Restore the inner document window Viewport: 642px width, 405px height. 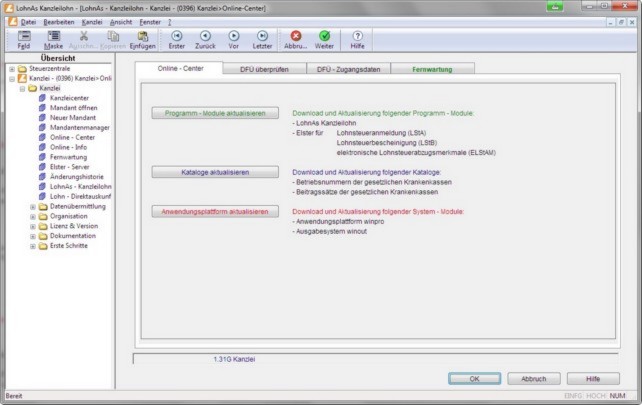point(621,22)
